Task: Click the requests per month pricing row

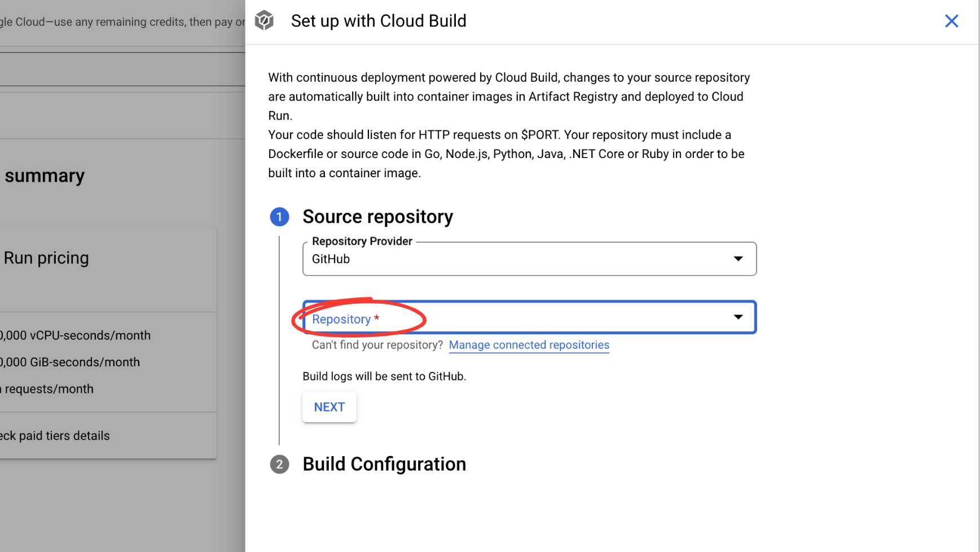Action: (48, 388)
